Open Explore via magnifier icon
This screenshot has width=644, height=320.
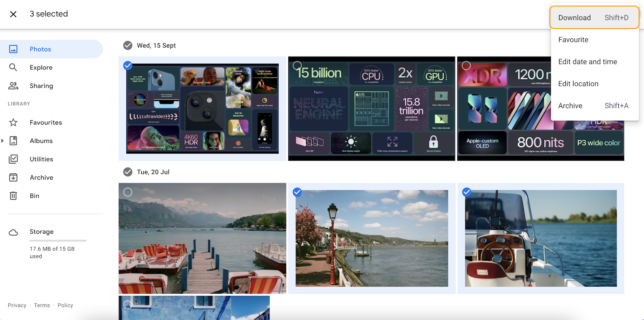13,67
